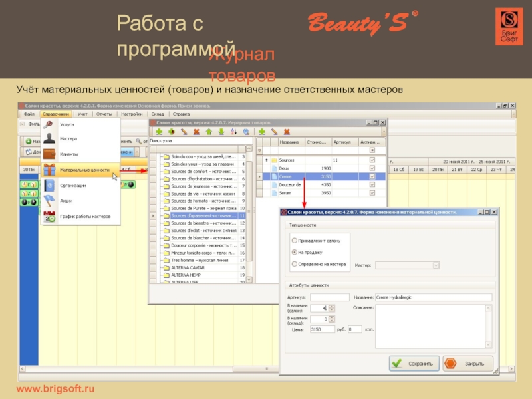Click the sort nodes icon
532x399 pixels.
234,132
